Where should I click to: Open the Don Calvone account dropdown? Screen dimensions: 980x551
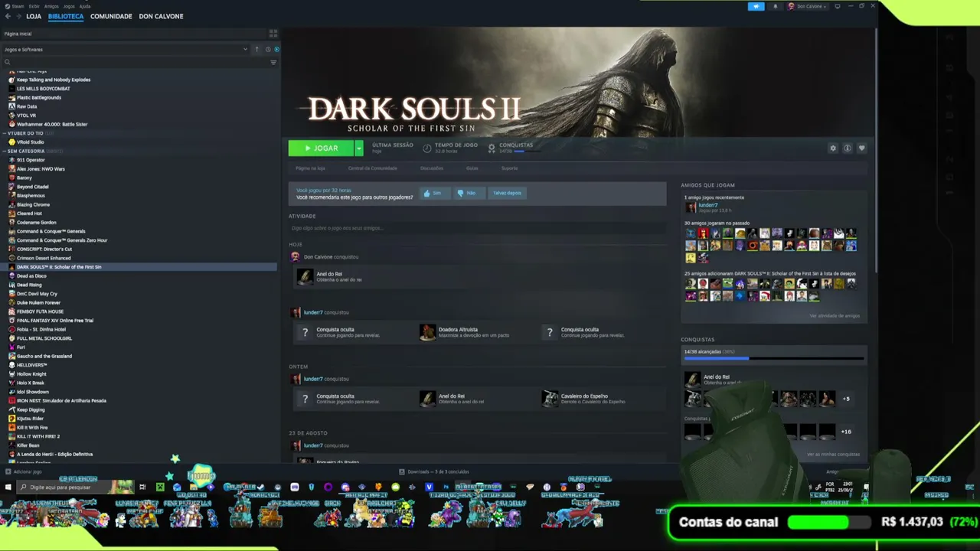808,6
